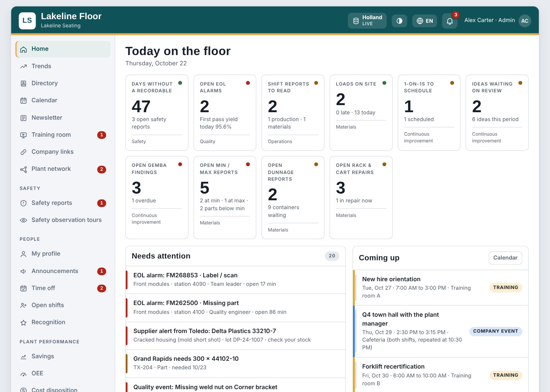Open the Delta Plastics supplier alert
The width and height of the screenshot is (550, 392).
[236, 336]
